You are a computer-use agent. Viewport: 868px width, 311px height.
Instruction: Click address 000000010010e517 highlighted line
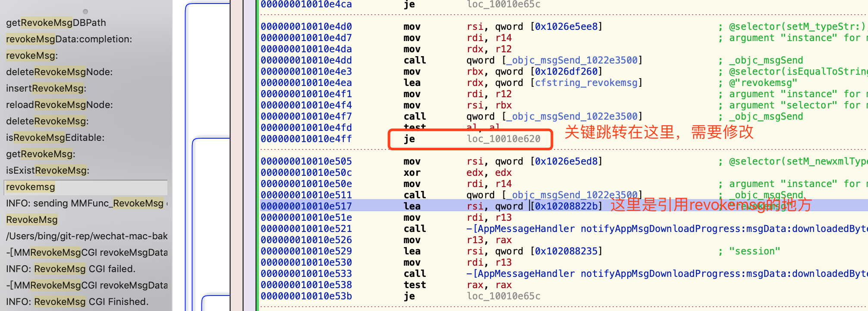pos(306,206)
